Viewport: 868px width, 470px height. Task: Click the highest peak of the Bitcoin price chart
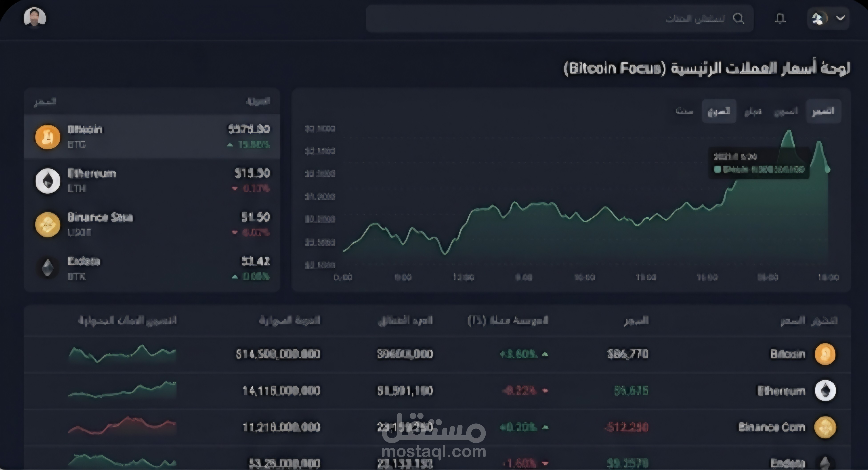click(789, 131)
